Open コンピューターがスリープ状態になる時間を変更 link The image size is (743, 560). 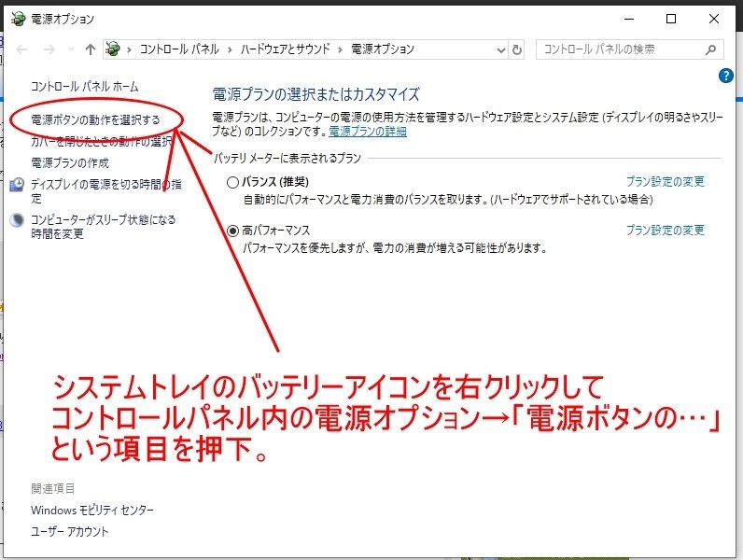pos(104,227)
